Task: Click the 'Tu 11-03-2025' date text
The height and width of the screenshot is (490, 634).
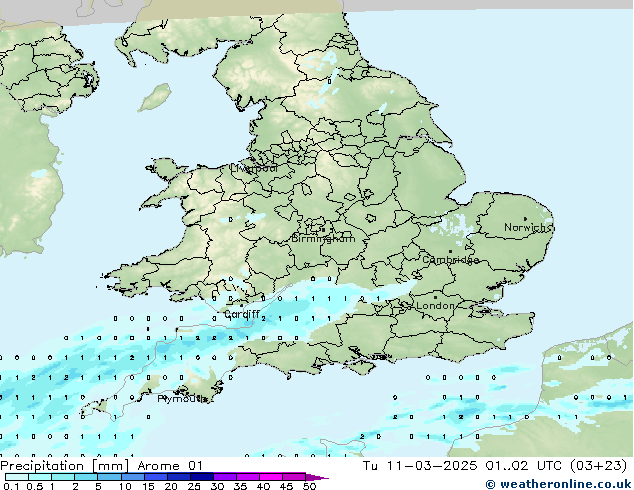Action: coord(420,466)
